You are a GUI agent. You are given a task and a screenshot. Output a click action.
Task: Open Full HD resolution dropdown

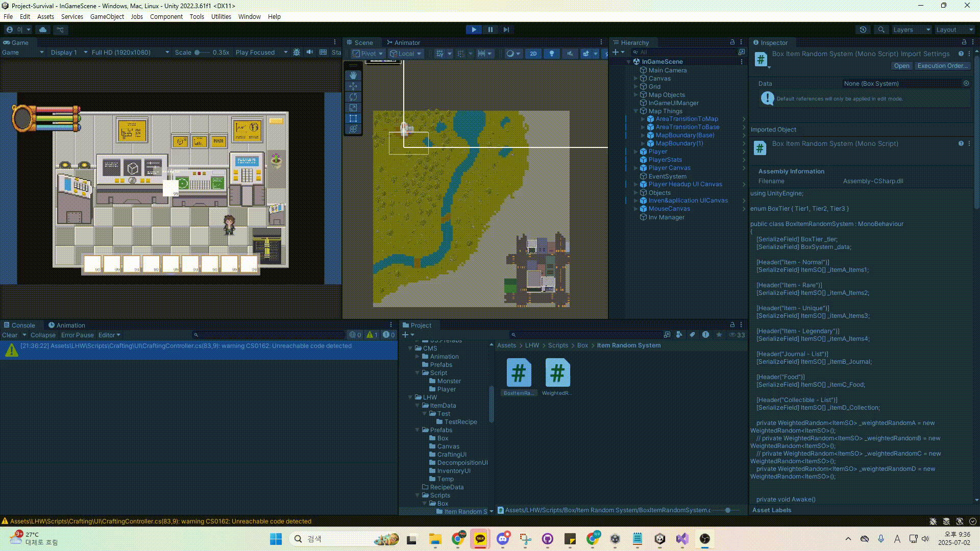point(130,52)
